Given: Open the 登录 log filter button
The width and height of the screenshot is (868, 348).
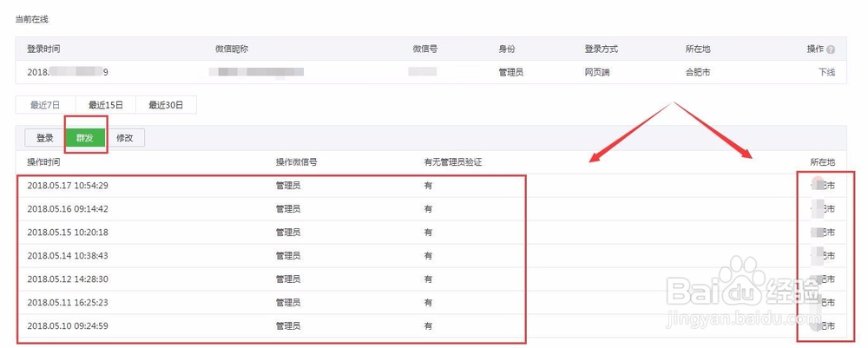Looking at the screenshot, I should tap(45, 138).
